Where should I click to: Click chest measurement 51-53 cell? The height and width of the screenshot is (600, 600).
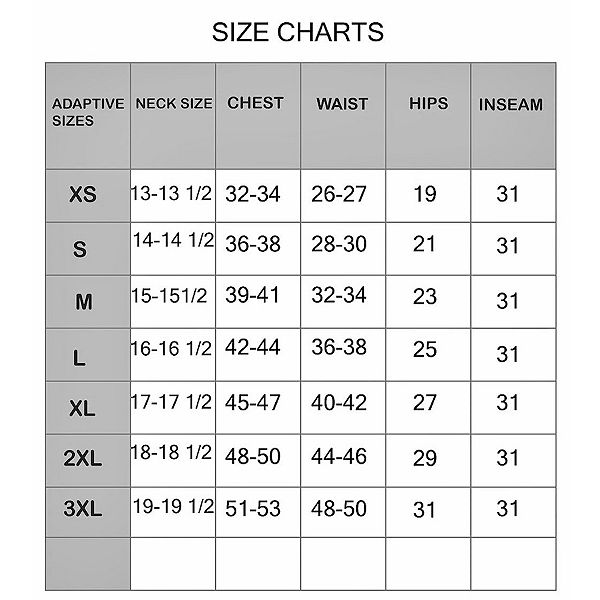(x=253, y=507)
